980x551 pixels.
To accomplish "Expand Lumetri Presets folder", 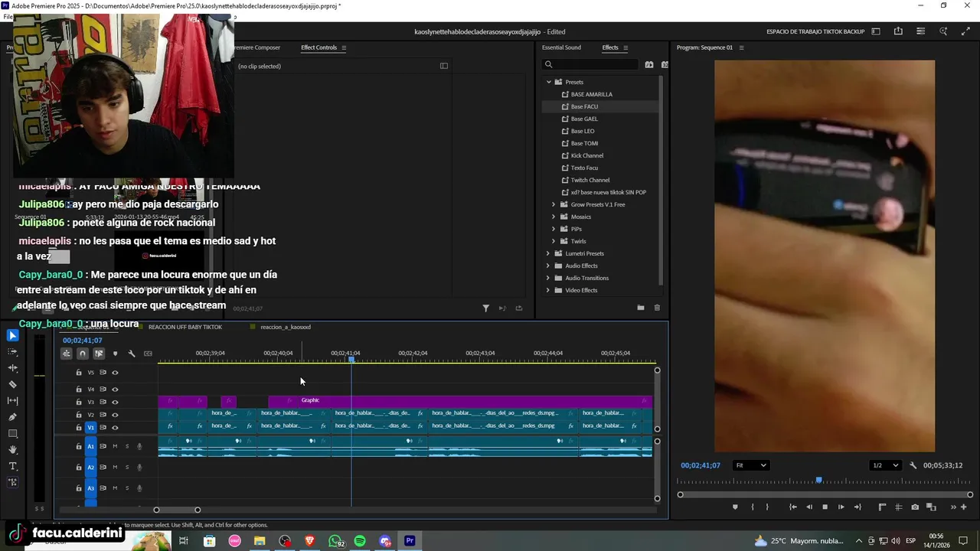I will [x=548, y=253].
